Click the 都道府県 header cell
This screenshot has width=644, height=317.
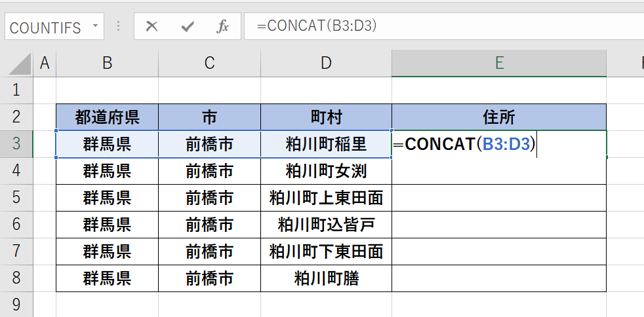coord(107,117)
